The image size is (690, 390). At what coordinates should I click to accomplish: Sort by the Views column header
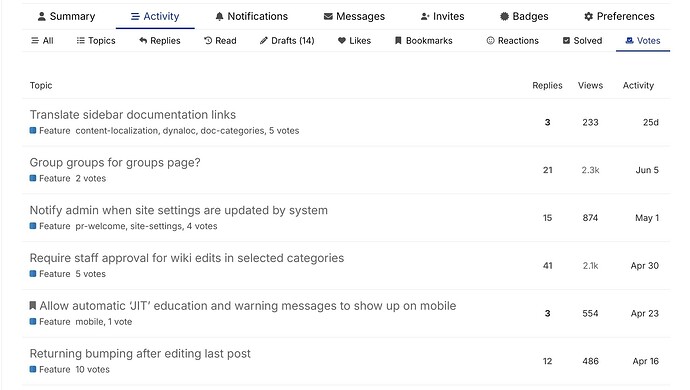coord(590,85)
